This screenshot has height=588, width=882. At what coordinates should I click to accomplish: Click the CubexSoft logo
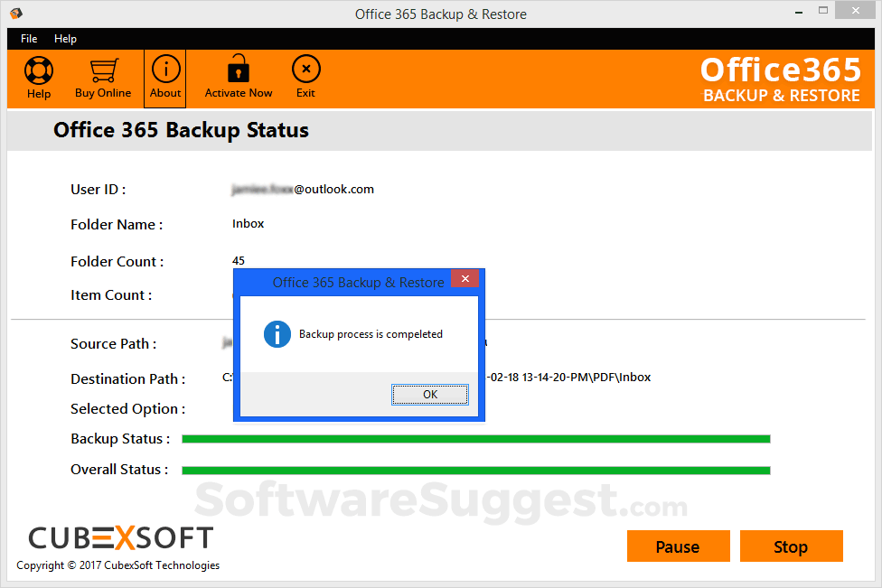pyautogui.click(x=120, y=538)
